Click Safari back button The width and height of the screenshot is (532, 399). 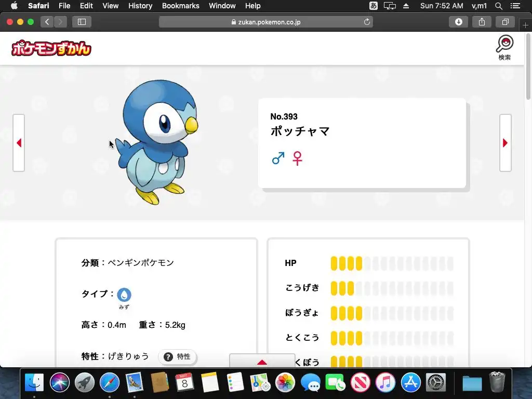coord(47,22)
